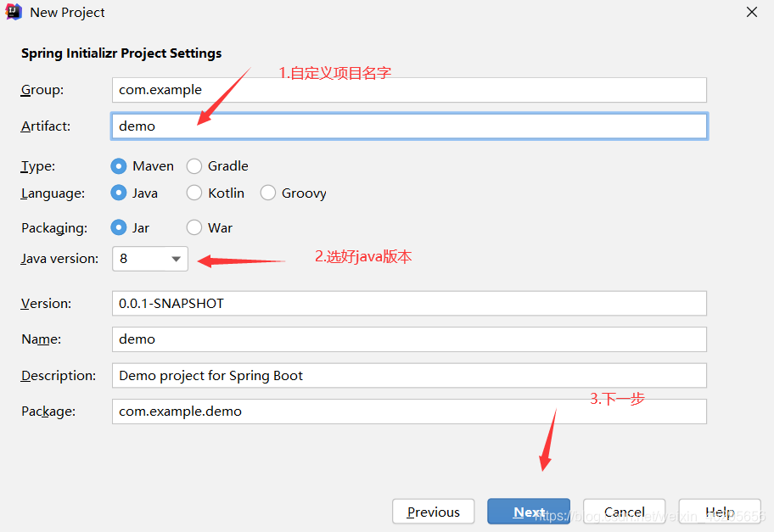Focus the Package input field
This screenshot has width=774, height=532.
click(409, 411)
